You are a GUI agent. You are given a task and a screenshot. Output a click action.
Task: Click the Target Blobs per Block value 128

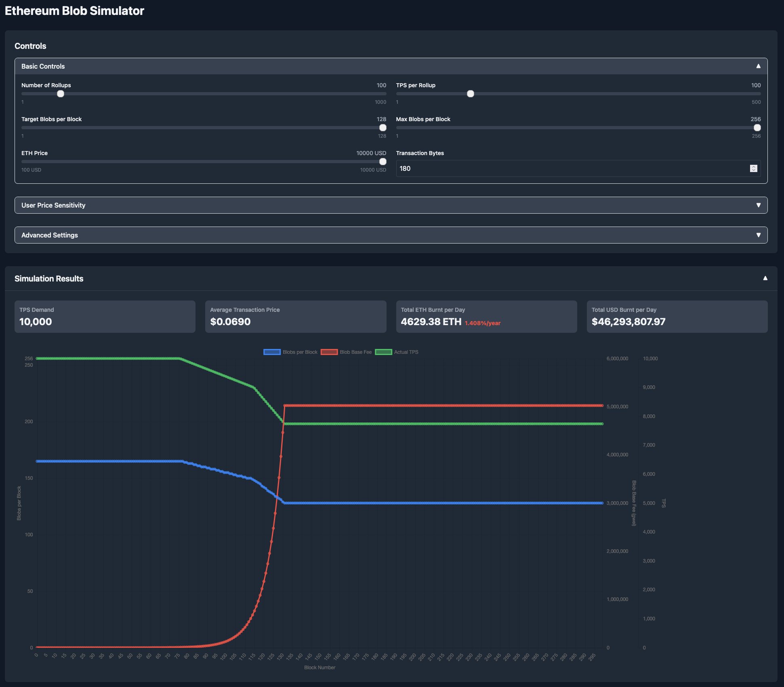381,119
